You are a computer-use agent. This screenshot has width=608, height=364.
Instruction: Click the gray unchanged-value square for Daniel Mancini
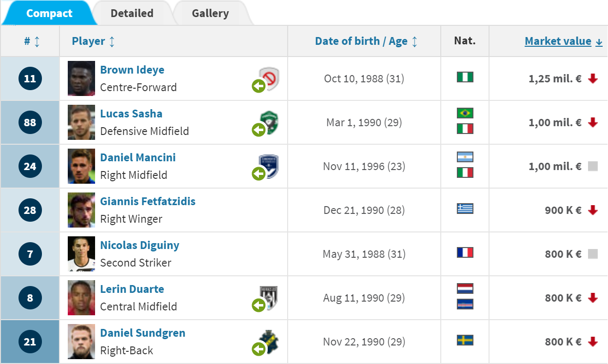pyautogui.click(x=593, y=166)
